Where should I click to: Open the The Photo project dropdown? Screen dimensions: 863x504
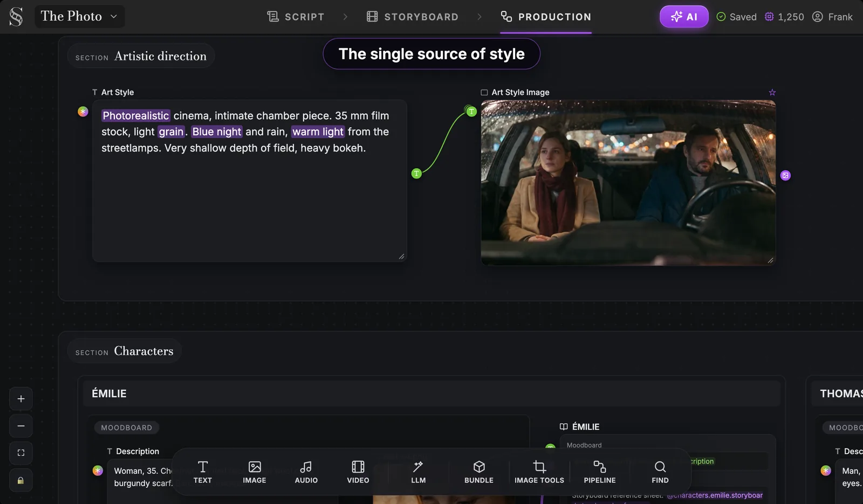(79, 16)
